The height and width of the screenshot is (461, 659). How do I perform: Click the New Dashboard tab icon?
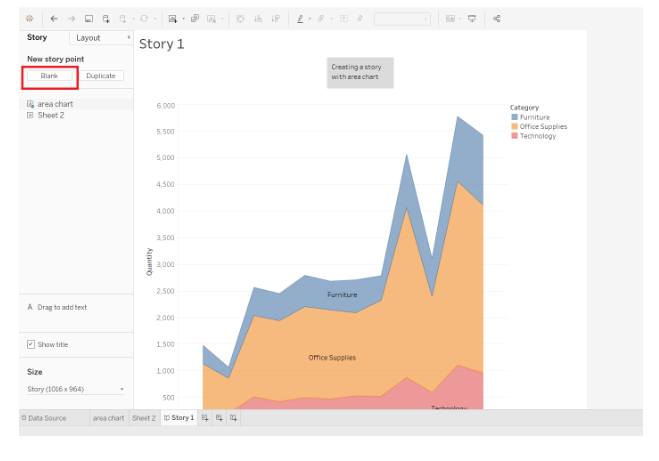[219, 418]
